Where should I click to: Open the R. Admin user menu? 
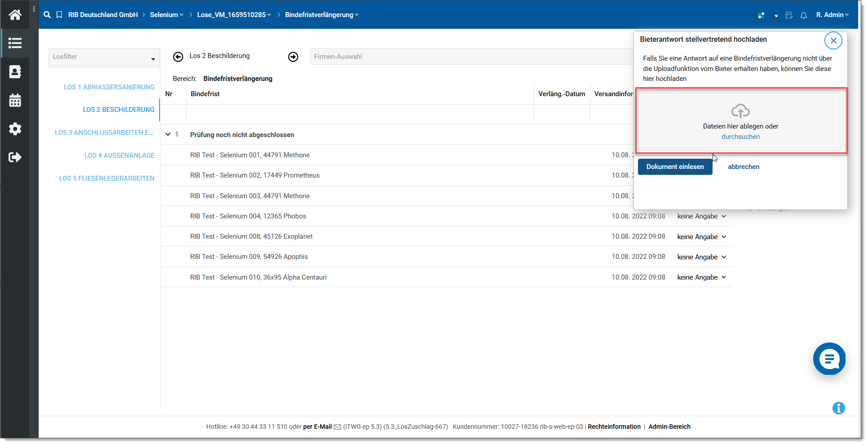(832, 15)
